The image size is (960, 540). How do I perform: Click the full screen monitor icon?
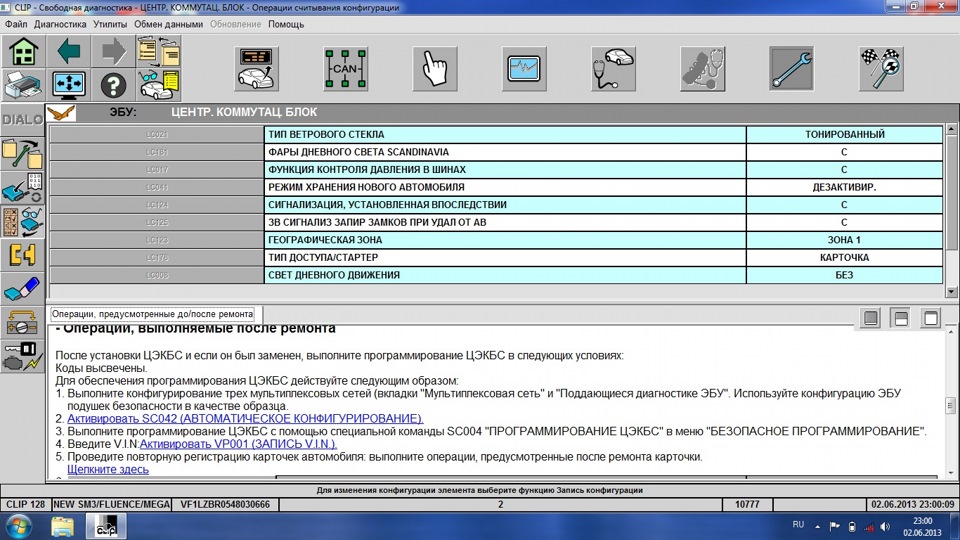[69, 84]
